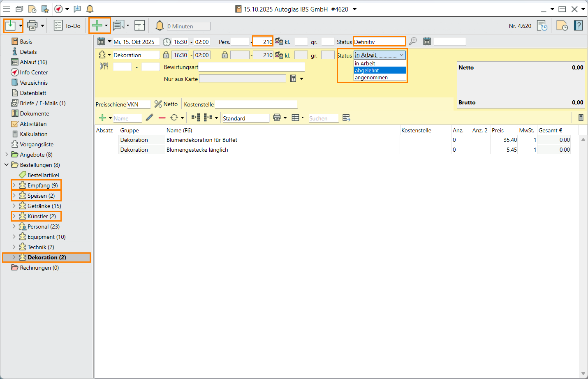This screenshot has height=379, width=588.
Task: Click the Suchen search field
Action: (323, 118)
